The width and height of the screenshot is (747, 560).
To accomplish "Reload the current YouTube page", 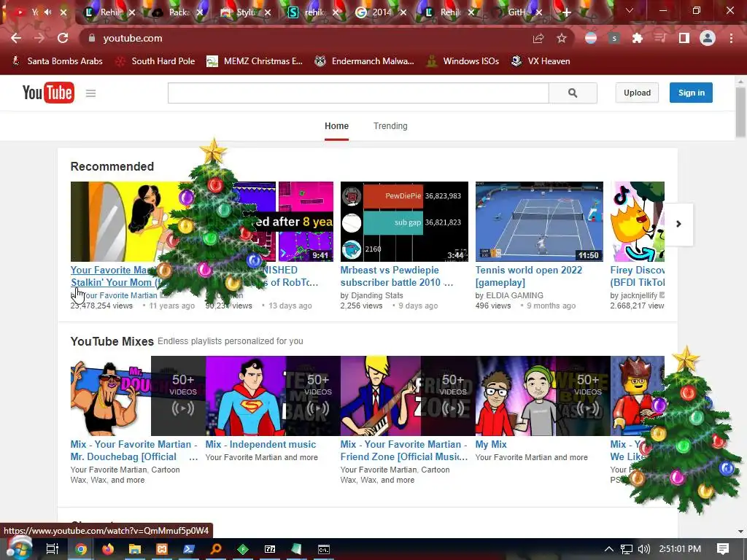I will tap(63, 38).
